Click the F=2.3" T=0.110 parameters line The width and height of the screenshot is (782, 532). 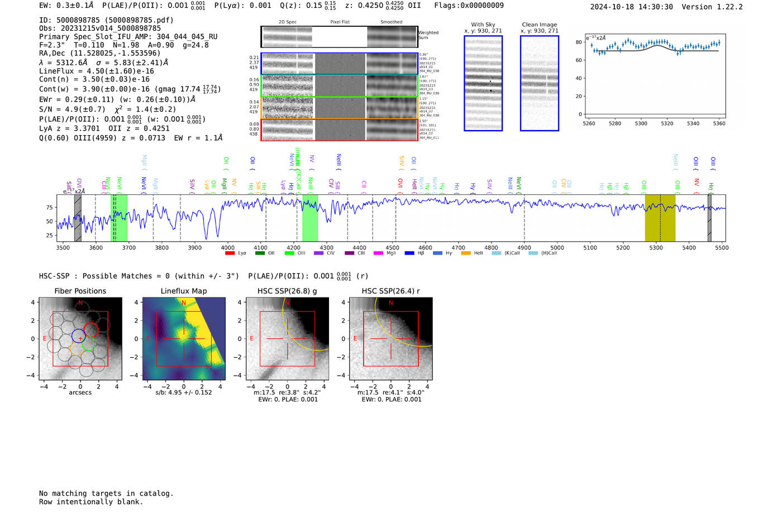(124, 45)
